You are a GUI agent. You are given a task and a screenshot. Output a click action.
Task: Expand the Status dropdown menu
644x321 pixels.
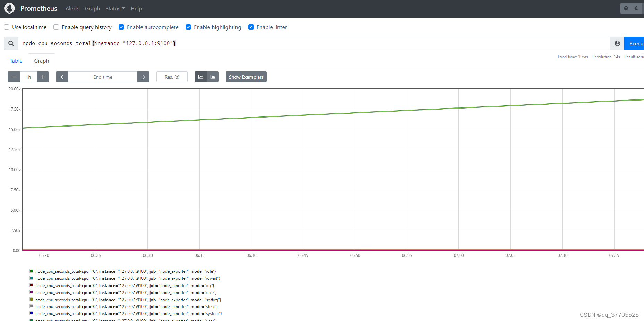[x=115, y=9]
